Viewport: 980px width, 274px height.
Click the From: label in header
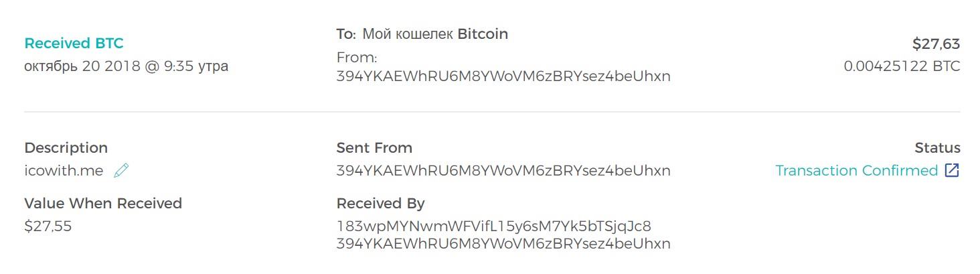[x=357, y=58]
